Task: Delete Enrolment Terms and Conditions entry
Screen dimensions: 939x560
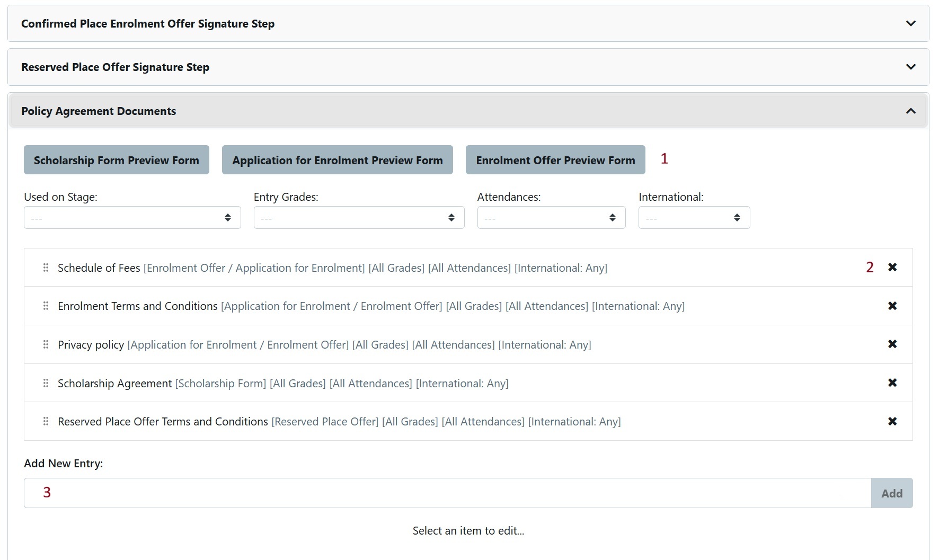Action: (892, 306)
